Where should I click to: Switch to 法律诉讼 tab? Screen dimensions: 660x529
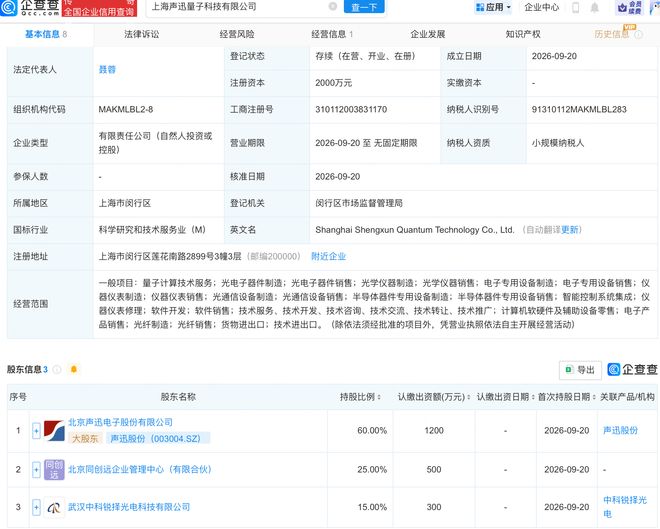coord(142,34)
